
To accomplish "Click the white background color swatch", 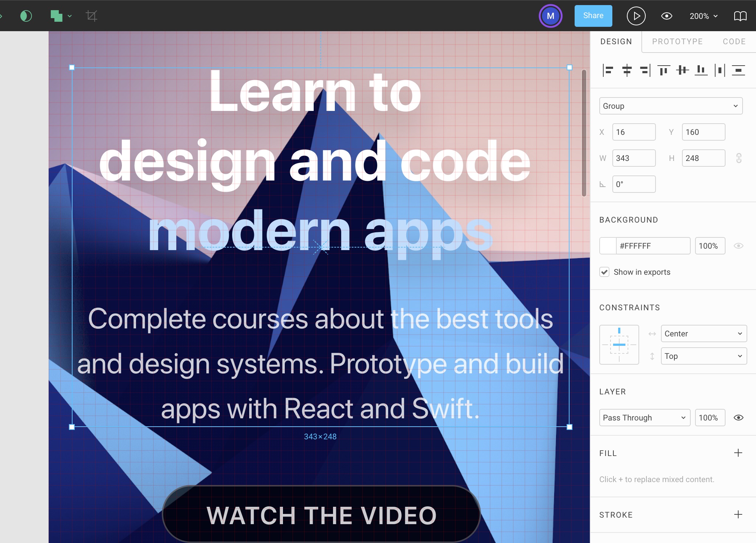I will click(x=608, y=246).
